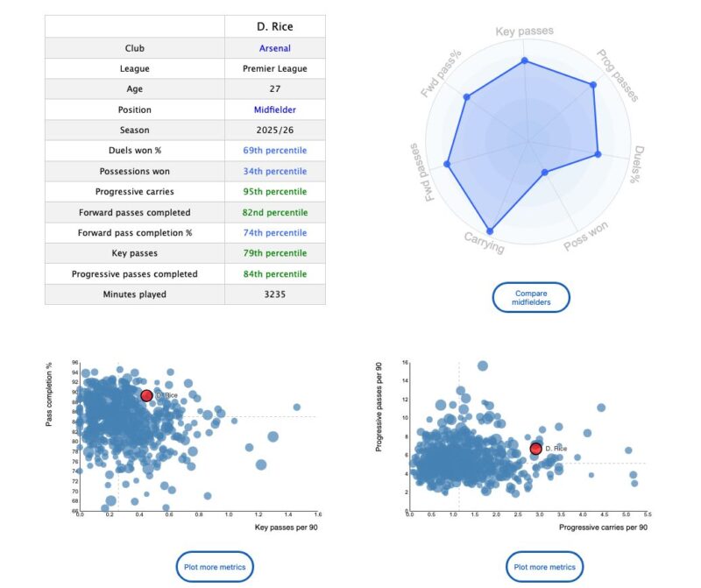701x588 pixels.
Task: Select the 69th percentile Duels won link
Action: pyautogui.click(x=274, y=151)
